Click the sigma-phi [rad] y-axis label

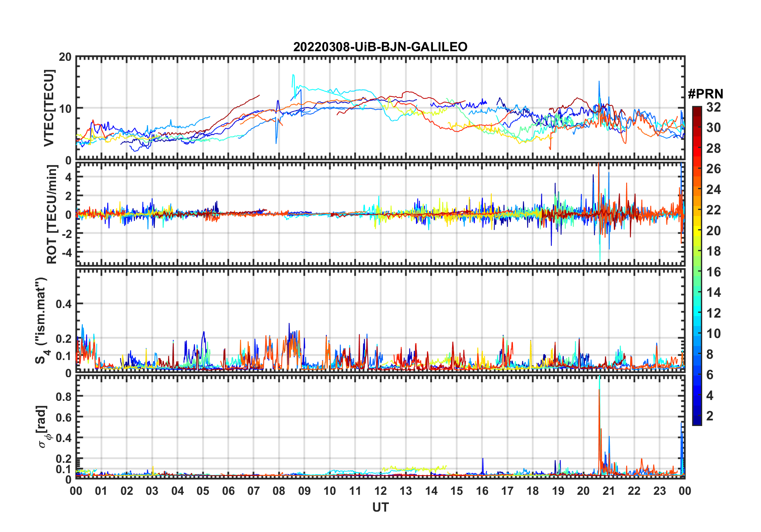click(43, 426)
